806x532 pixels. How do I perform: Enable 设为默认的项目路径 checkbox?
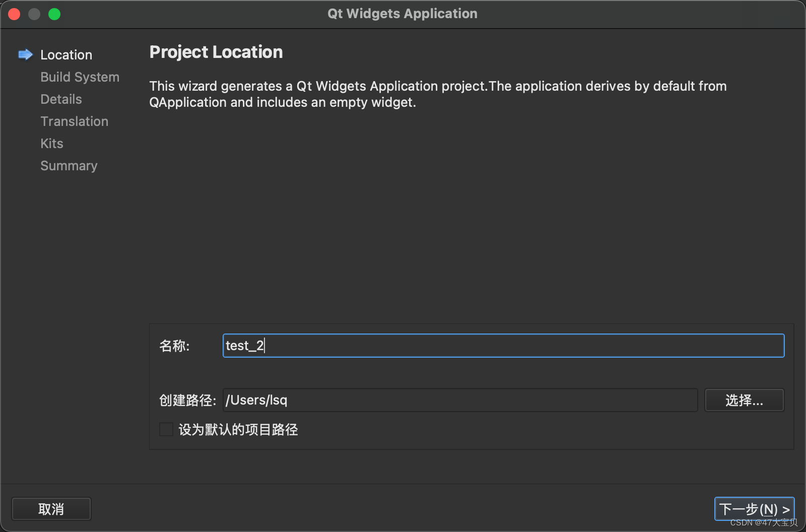pyautogui.click(x=166, y=429)
